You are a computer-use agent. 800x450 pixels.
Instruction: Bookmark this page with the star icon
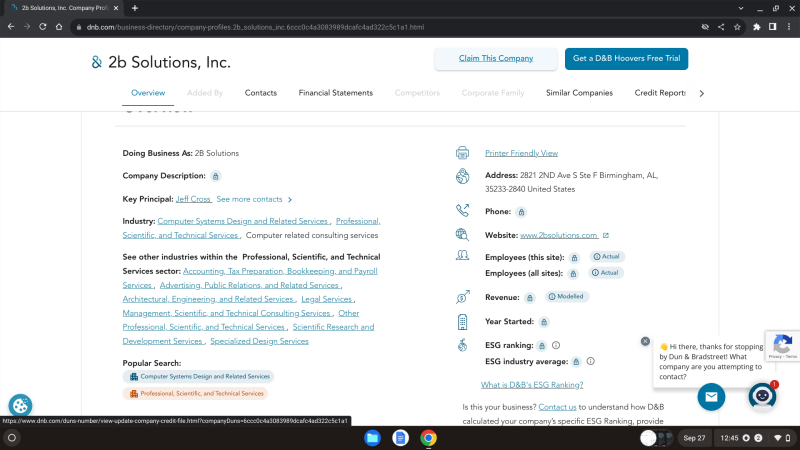click(x=737, y=27)
